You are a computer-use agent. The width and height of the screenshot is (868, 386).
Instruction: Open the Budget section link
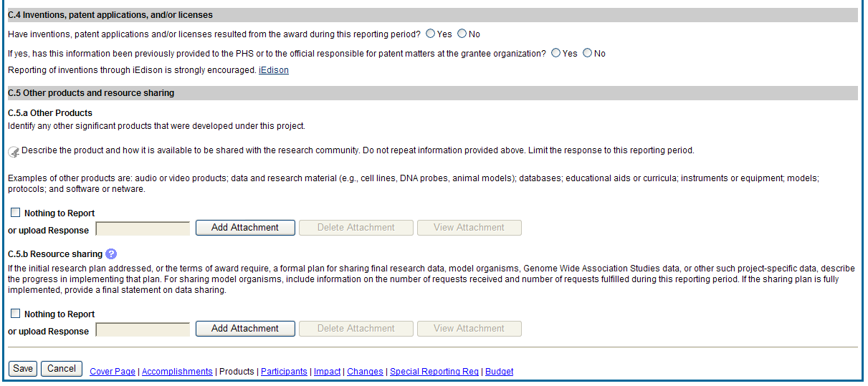click(x=499, y=372)
